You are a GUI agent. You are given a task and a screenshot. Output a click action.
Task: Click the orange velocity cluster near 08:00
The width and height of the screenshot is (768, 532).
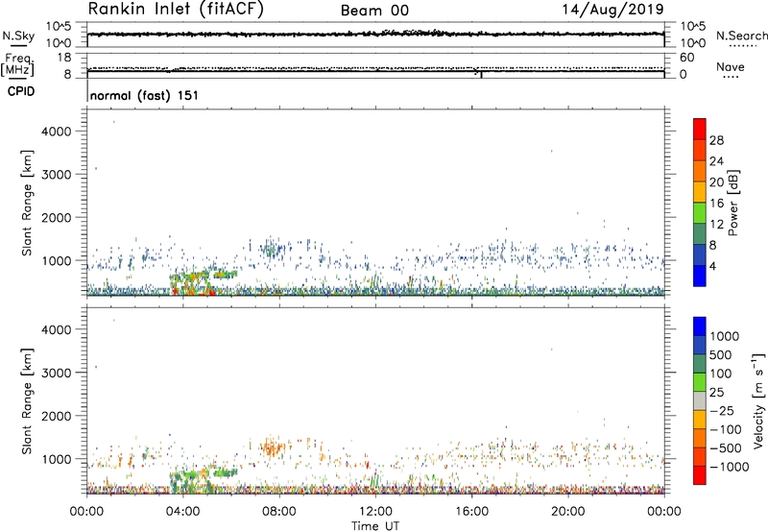point(273,447)
